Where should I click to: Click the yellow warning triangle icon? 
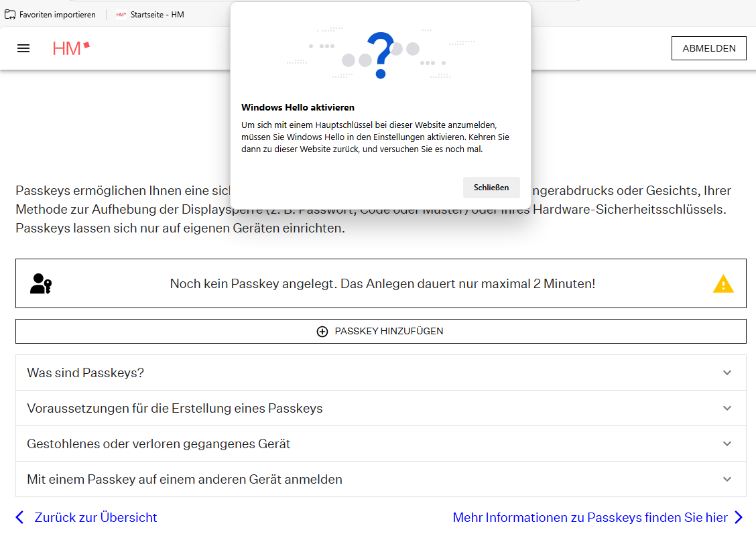[x=723, y=284]
